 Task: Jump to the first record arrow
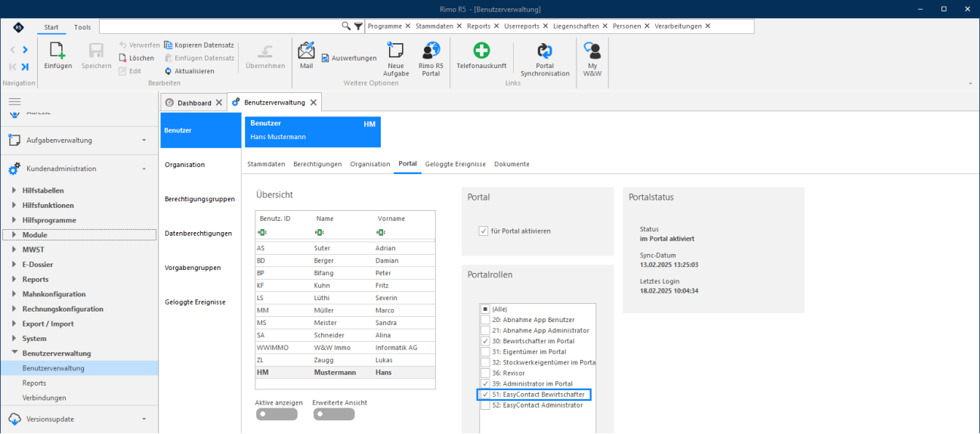click(13, 67)
